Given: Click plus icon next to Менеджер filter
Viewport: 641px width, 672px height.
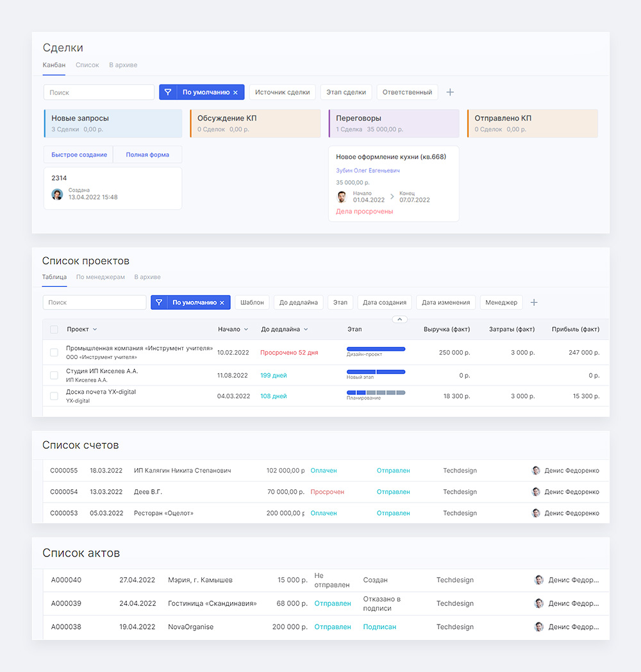Looking at the screenshot, I should pyautogui.click(x=534, y=303).
